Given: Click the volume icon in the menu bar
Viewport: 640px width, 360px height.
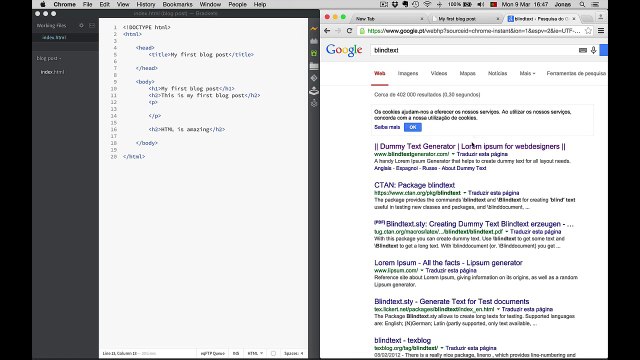Looking at the screenshot, I should [x=481, y=4].
